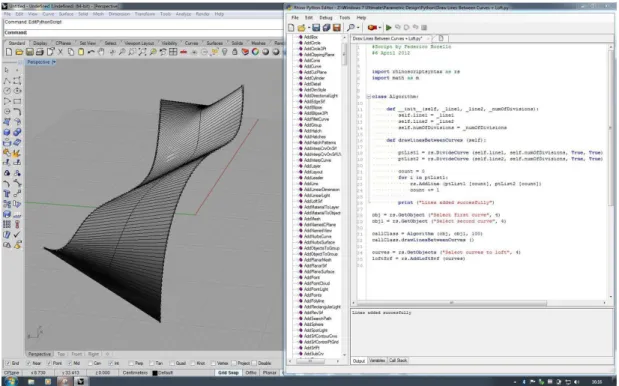
Task: Click the red car Named Views icon
Action: 183,52
